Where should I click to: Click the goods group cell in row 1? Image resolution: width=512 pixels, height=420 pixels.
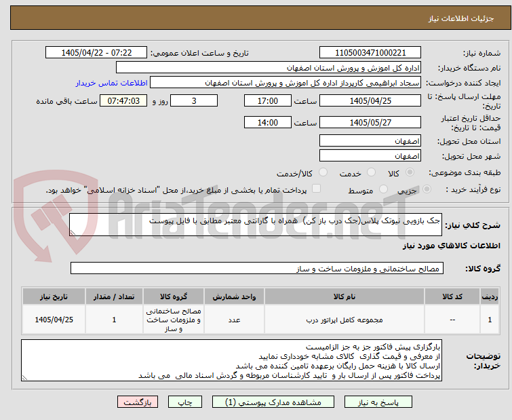174,320
